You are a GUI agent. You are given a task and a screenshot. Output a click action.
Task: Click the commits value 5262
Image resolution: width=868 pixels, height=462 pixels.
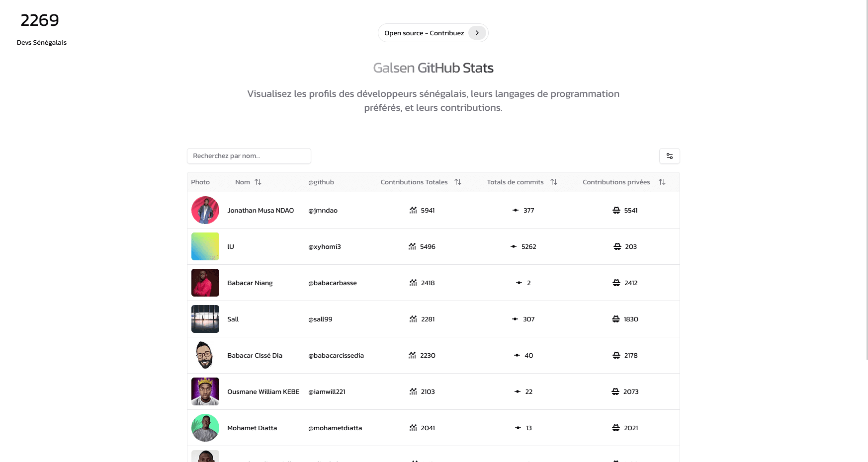pyautogui.click(x=529, y=247)
